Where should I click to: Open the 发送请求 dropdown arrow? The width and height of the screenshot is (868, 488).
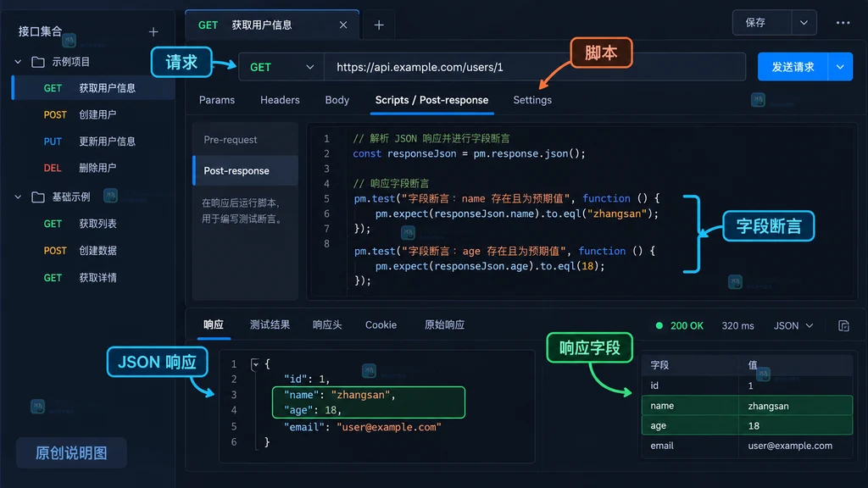[840, 67]
